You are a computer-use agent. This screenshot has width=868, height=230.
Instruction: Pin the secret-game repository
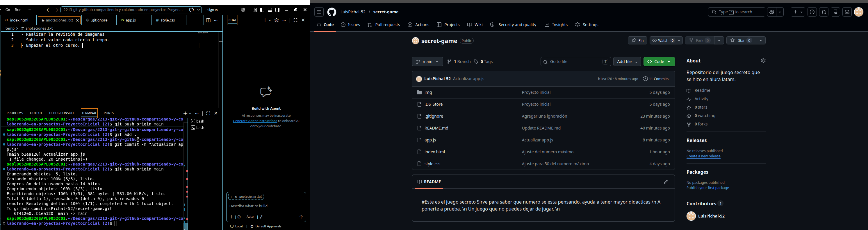637,40
